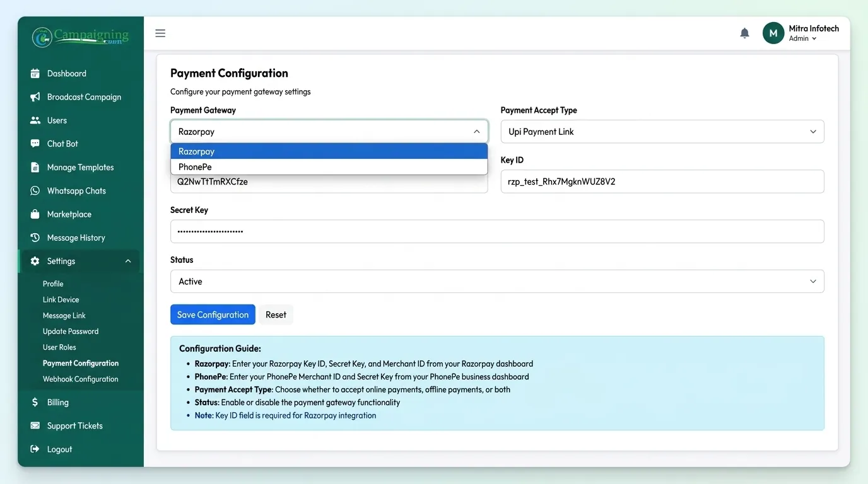868x484 pixels.
Task: Close the Payment Gateway dropdown showing Razorpay
Action: tap(329, 132)
